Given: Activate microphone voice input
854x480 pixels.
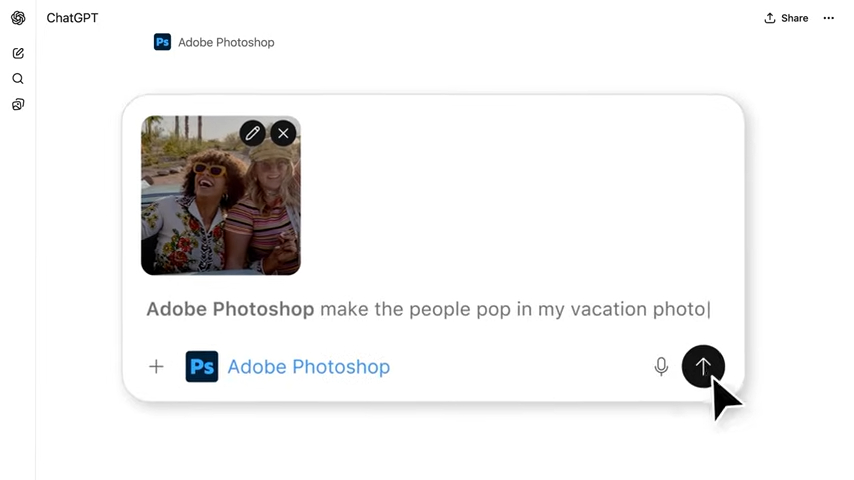Looking at the screenshot, I should (661, 367).
